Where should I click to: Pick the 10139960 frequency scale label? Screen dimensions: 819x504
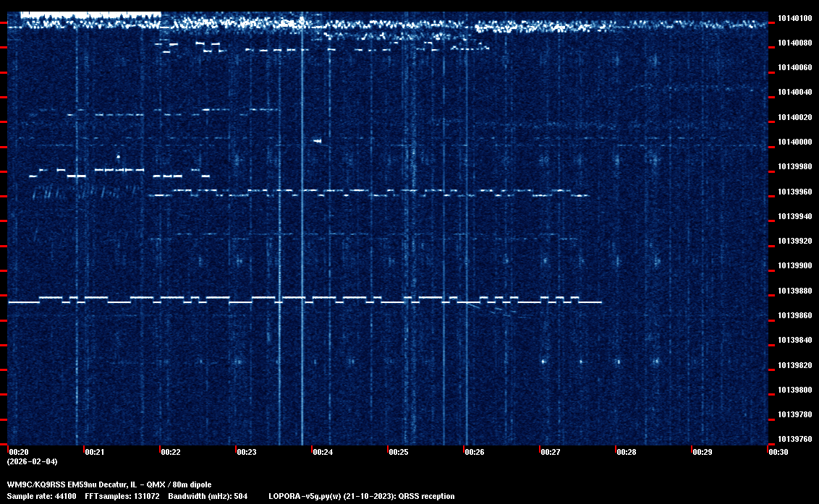coord(794,192)
